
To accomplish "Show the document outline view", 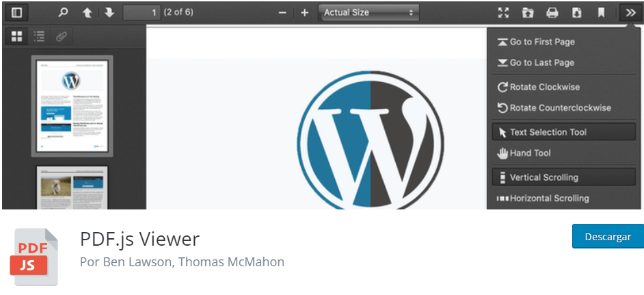I will (39, 36).
